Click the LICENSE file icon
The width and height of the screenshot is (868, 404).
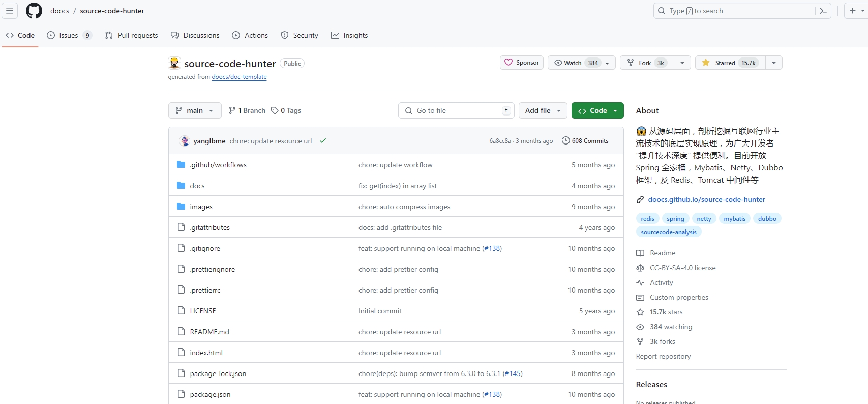coord(181,310)
